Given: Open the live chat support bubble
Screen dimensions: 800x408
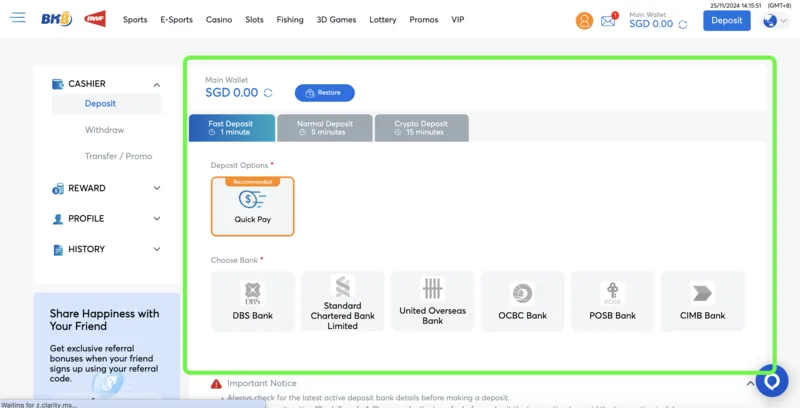Looking at the screenshot, I should point(772,381).
